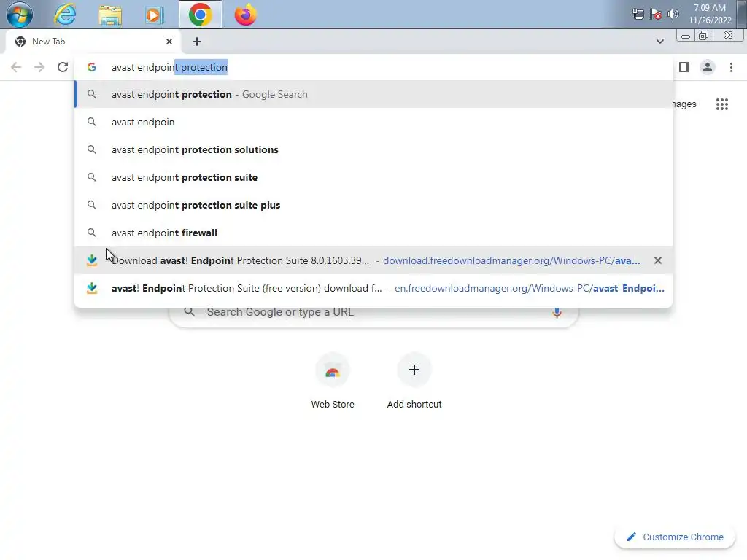This screenshot has width=747, height=560.
Task: Open the Action Center flag icon
Action: pyautogui.click(x=656, y=14)
